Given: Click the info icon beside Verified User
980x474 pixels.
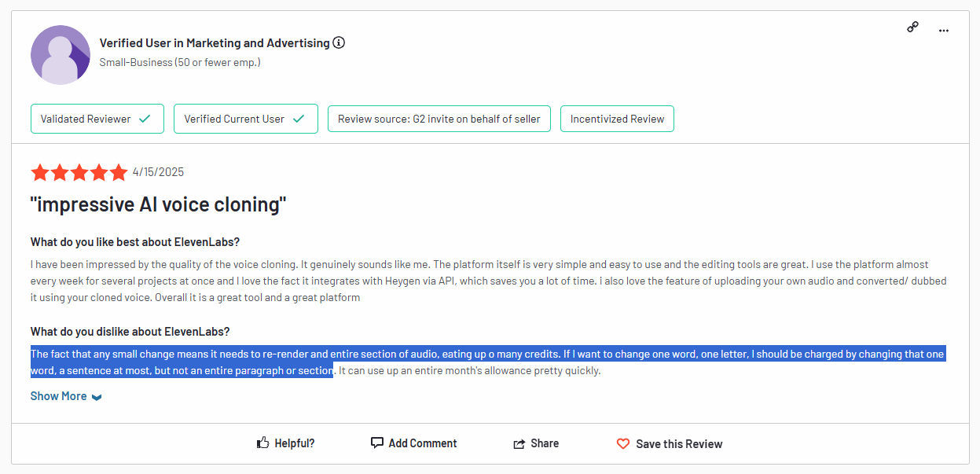Looking at the screenshot, I should pos(339,43).
